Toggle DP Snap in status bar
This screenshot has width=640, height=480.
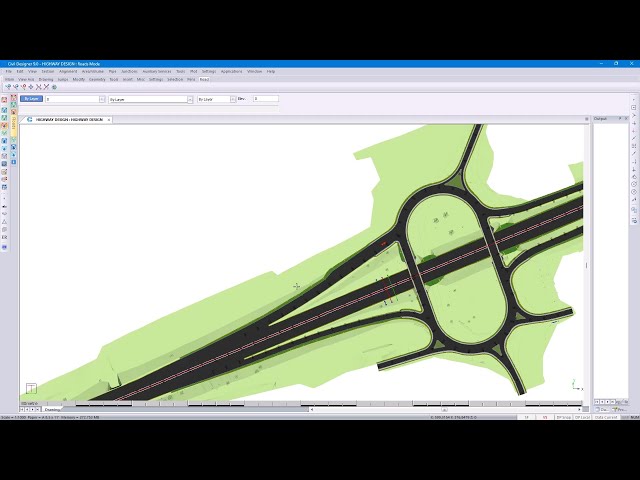564,417
